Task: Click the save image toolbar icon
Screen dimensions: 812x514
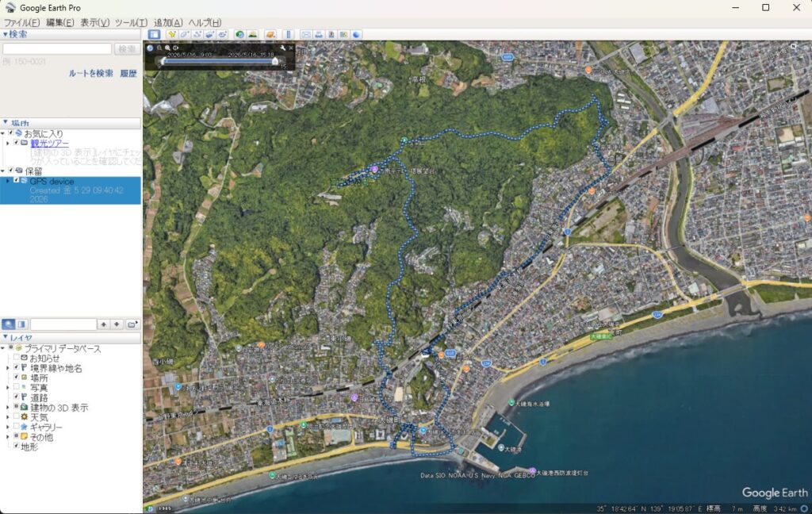Action: 331,34
